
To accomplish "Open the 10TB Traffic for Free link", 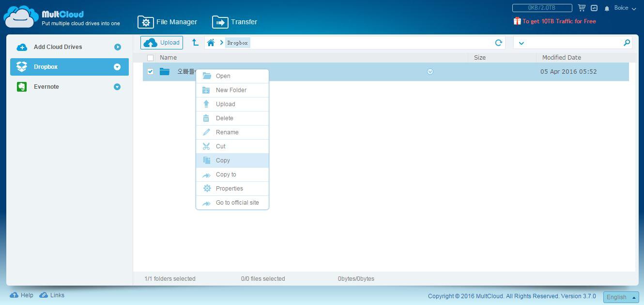I will pyautogui.click(x=559, y=21).
